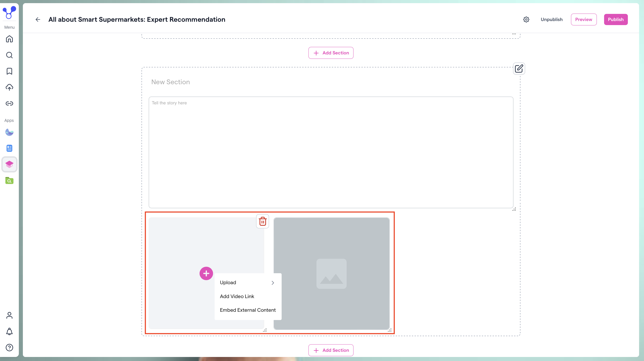
Task: Open the help question mark icon
Action: coord(9,348)
